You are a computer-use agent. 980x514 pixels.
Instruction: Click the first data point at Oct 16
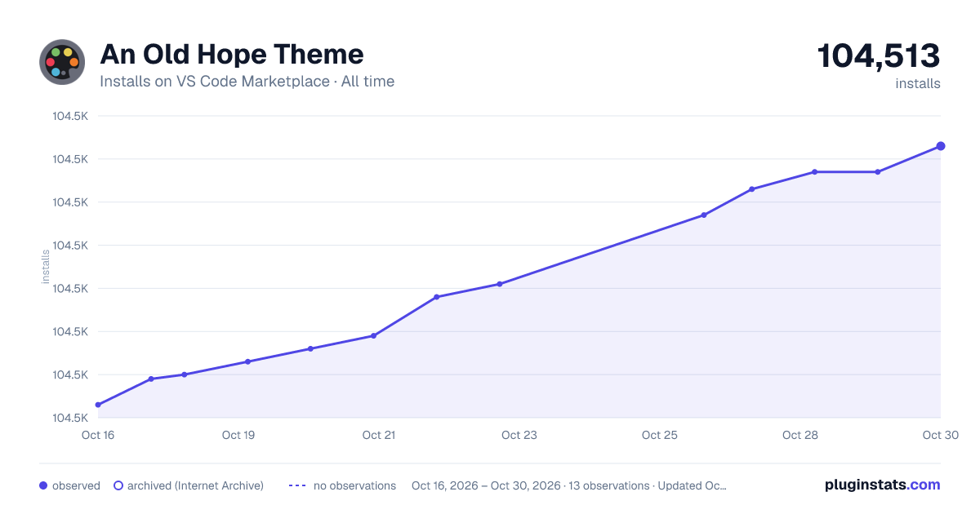pyautogui.click(x=98, y=405)
